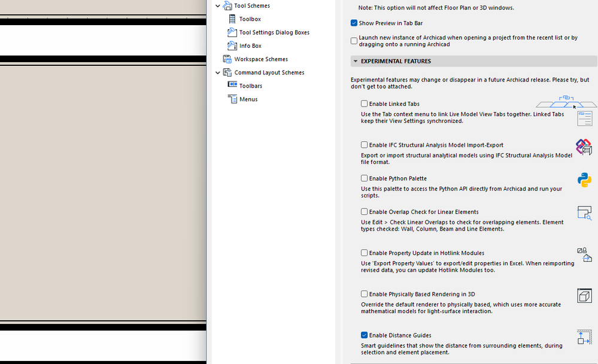Select Info Box tree item

click(x=250, y=45)
